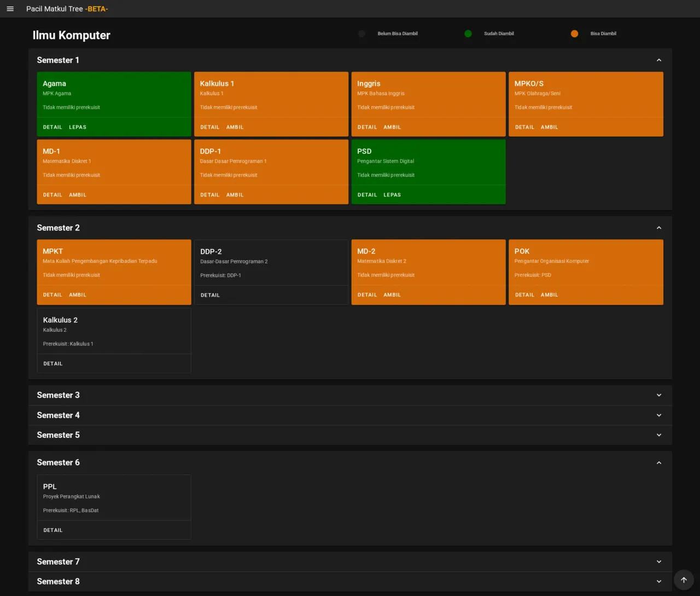The image size is (700, 596).
Task: Click the scroll-to-top arrow button
Action: [x=684, y=580]
